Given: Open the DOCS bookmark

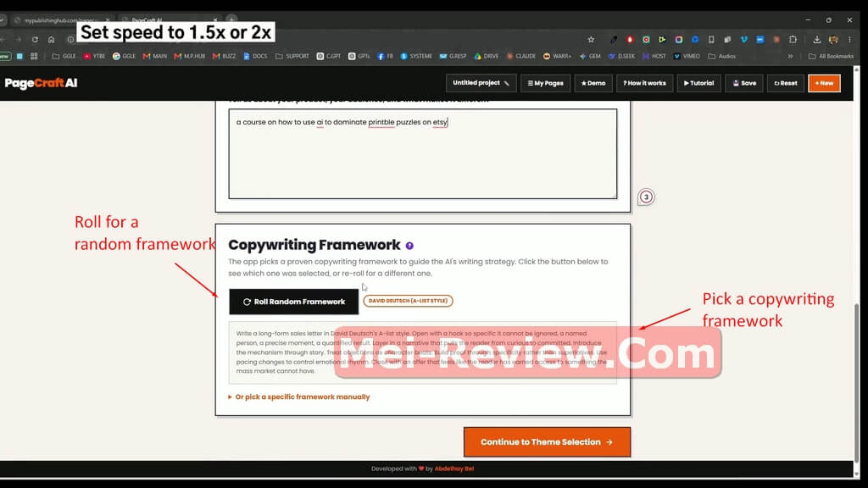Looking at the screenshot, I should click(x=255, y=56).
